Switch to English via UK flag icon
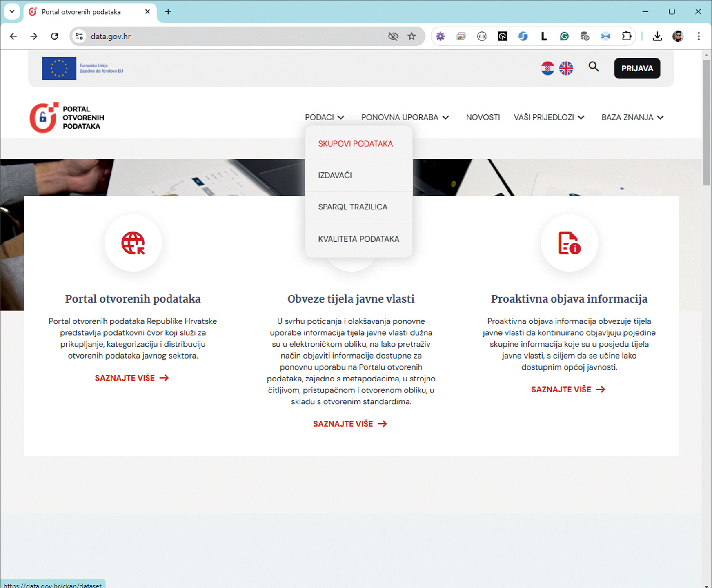 tap(566, 68)
